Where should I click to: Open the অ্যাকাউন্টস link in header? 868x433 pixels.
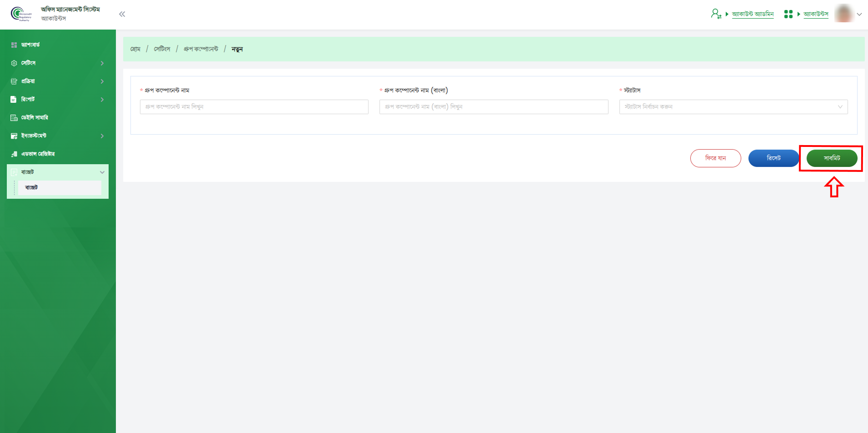[816, 14]
